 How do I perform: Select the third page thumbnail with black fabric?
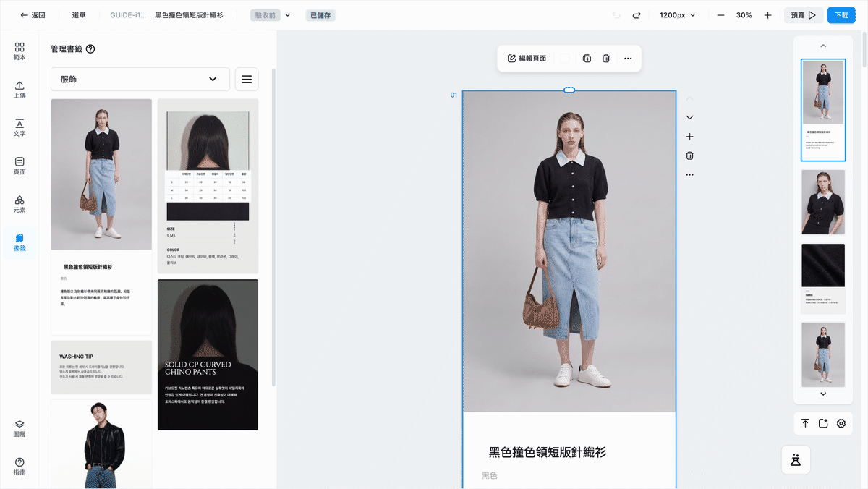823,278
